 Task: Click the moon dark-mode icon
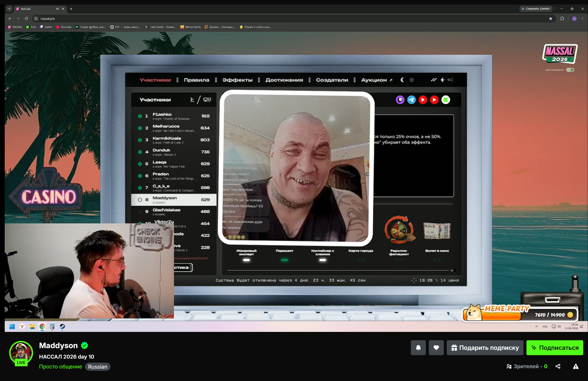[x=402, y=80]
